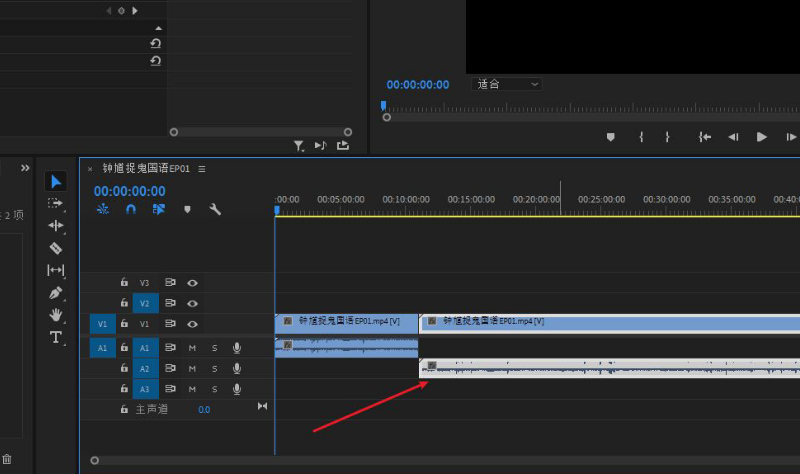Toggle Linked Selection in timeline

159,209
